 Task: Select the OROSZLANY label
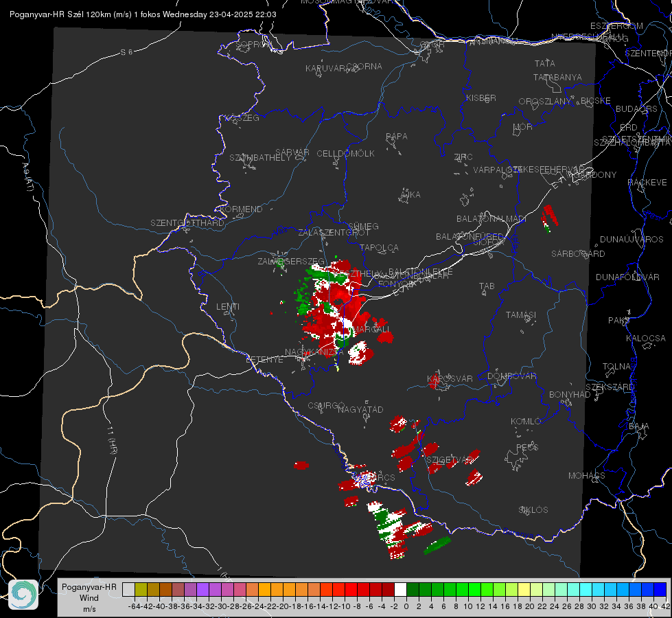click(x=545, y=101)
